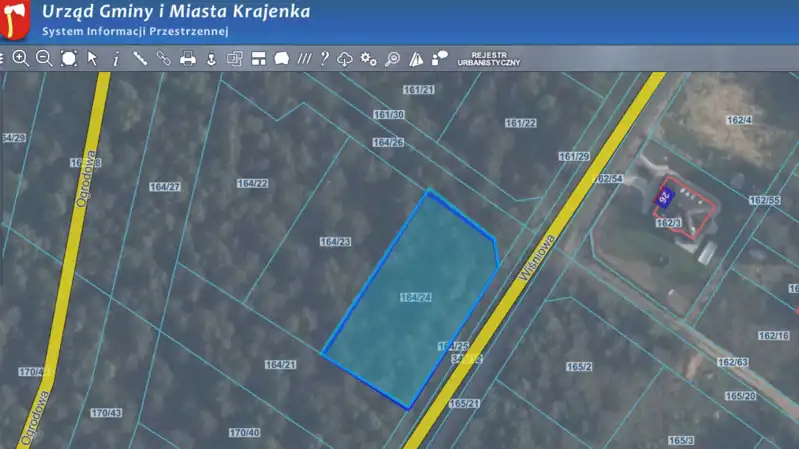Open the help question mark
The height and width of the screenshot is (449, 799).
[x=324, y=59]
